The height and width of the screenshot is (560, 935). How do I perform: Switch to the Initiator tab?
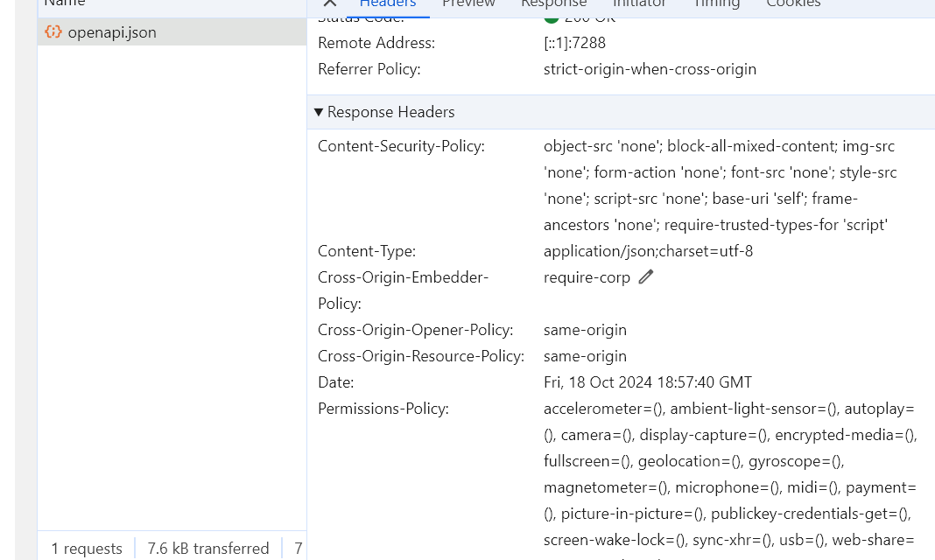[639, 4]
